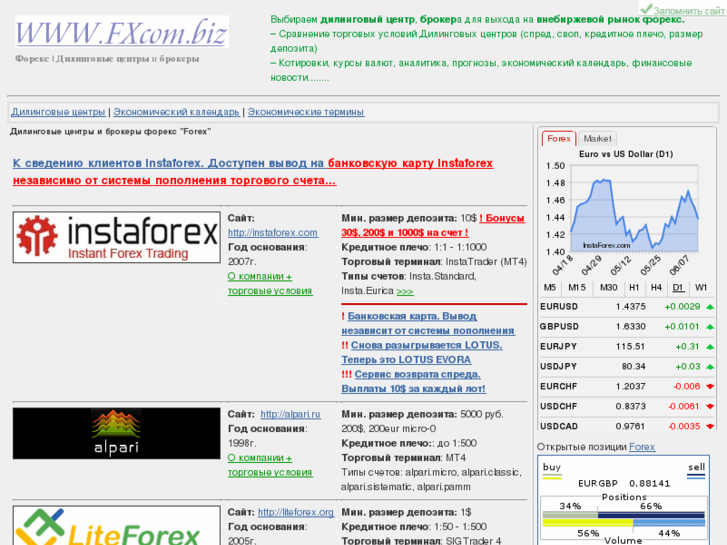Click the green checkmark next to Запомнить сайт
727x545 pixels.
point(646,9)
